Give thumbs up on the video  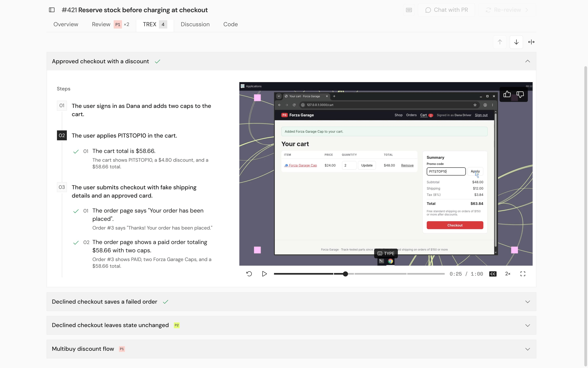click(507, 94)
